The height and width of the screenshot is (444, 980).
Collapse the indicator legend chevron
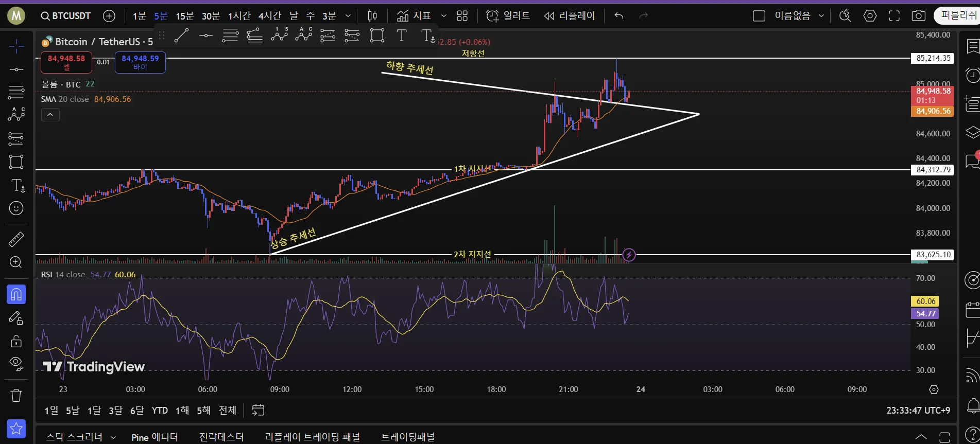point(50,115)
